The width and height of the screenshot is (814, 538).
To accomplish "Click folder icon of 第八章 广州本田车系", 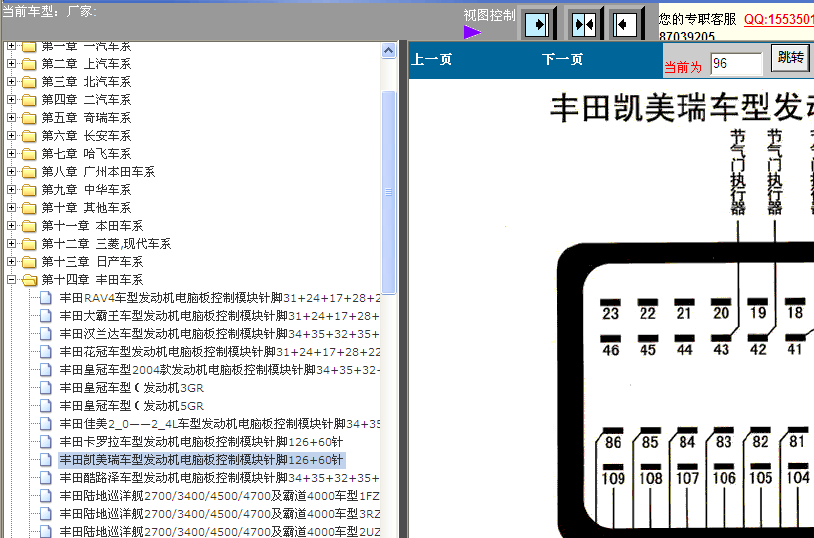I will (x=29, y=172).
